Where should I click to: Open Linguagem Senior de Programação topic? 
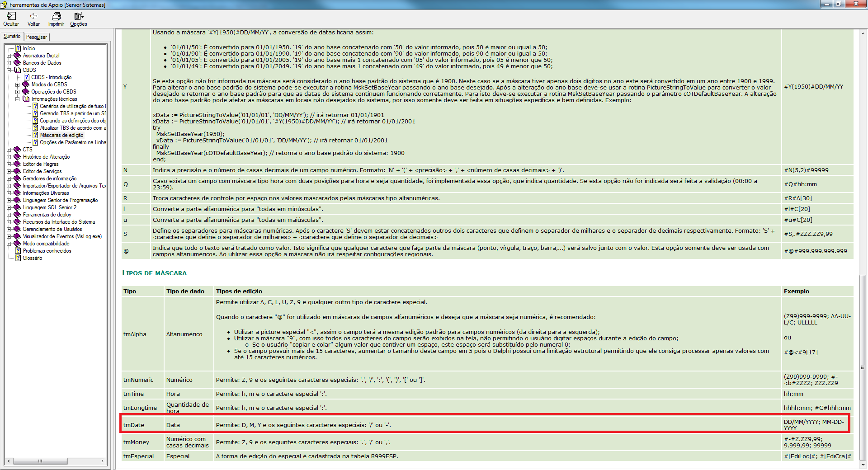tap(60, 200)
